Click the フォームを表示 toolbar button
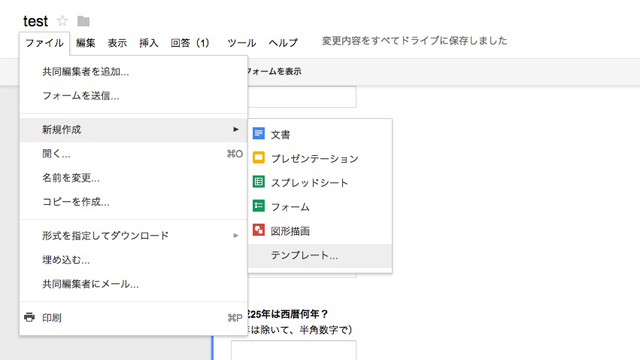 coord(274,71)
